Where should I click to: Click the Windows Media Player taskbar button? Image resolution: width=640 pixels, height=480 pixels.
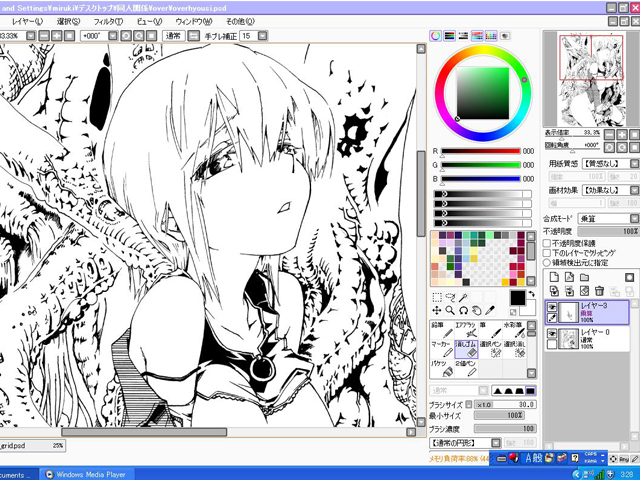pyautogui.click(x=86, y=474)
